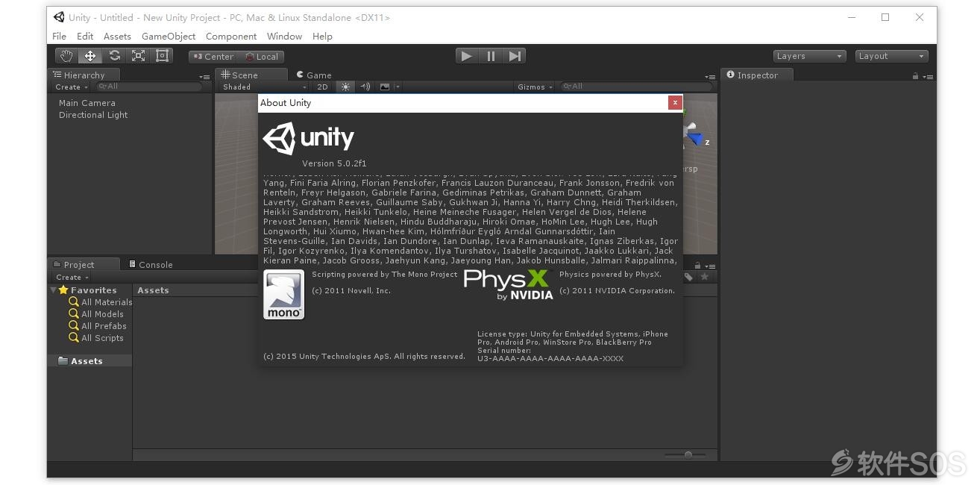Click the Version 5.0.2f1 text
Viewport: 980px width, 485px height.
pos(334,163)
